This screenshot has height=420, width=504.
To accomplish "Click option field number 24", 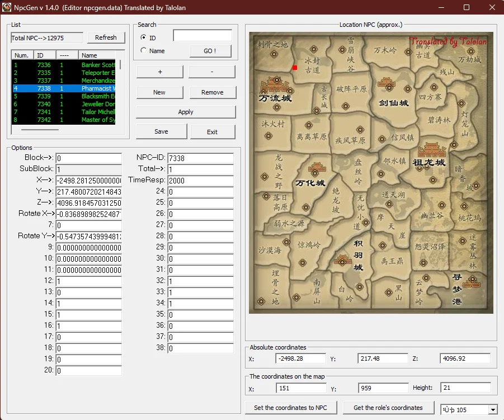I will [x=201, y=192].
